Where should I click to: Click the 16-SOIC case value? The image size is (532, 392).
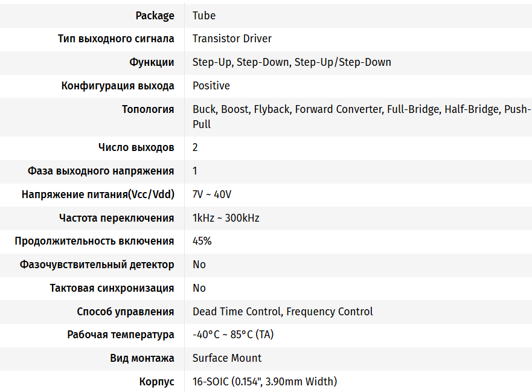point(264,382)
